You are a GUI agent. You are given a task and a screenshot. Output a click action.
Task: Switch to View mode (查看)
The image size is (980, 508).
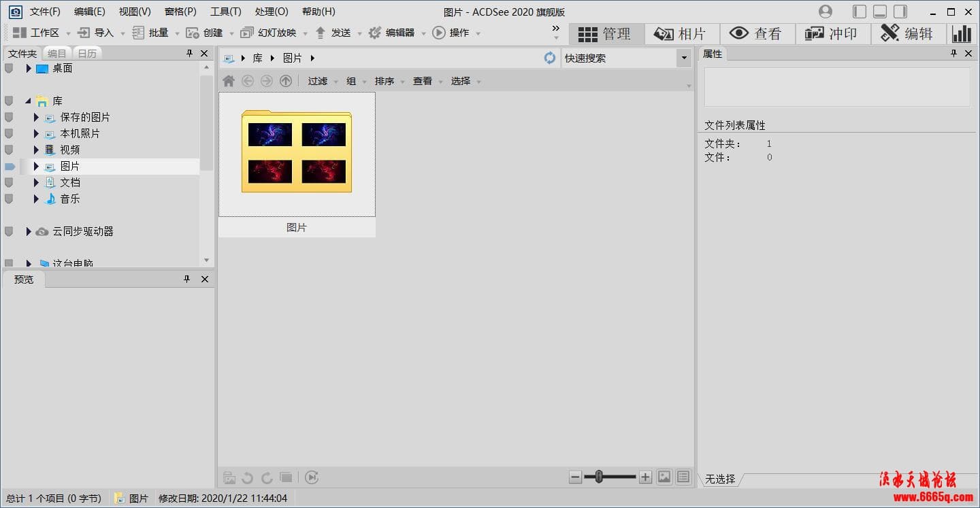pos(757,34)
